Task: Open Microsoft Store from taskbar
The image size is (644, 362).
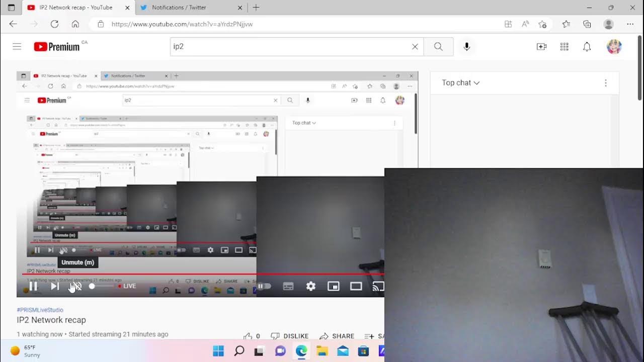Action: click(x=363, y=351)
